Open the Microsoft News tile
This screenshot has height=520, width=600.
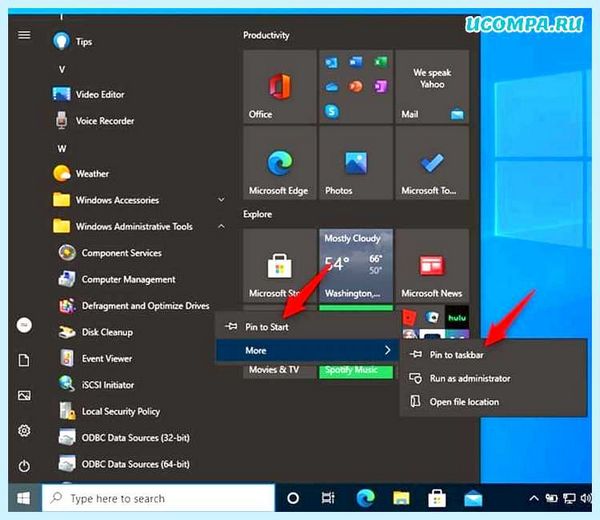pos(432,266)
